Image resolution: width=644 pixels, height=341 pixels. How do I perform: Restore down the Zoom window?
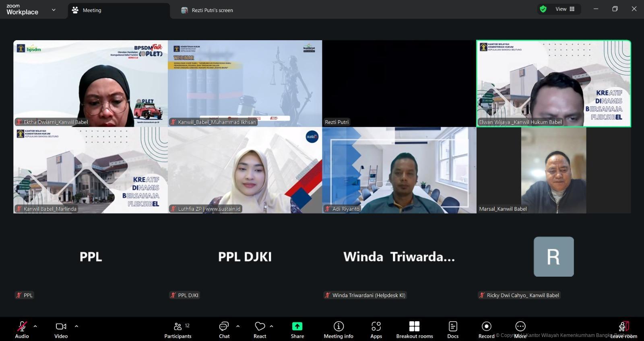pyautogui.click(x=615, y=9)
